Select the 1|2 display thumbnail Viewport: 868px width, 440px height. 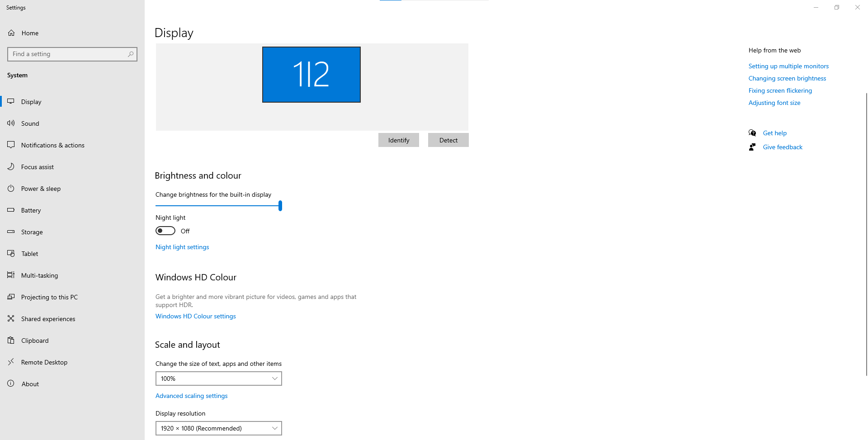coord(311,75)
